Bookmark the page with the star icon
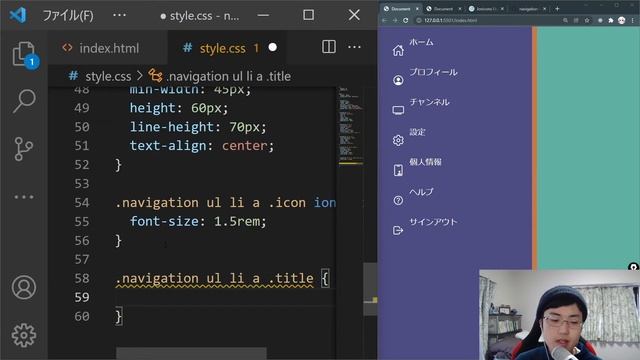 (587, 20)
